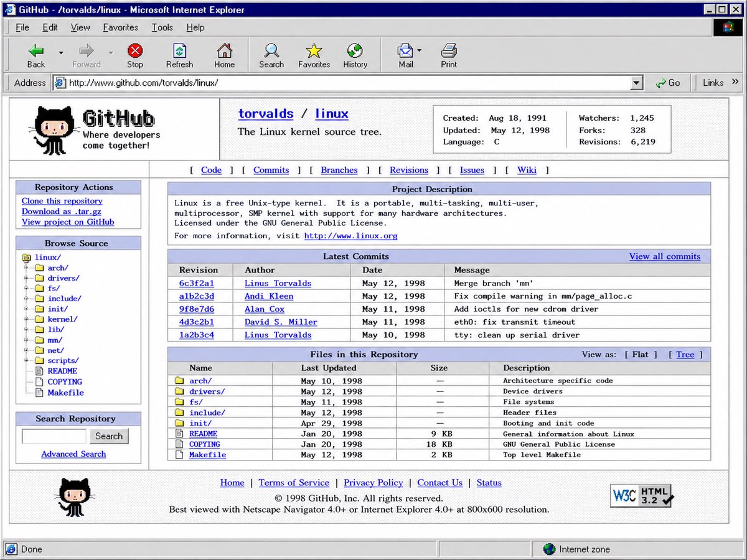Expand the scripts/ node in source tree
The width and height of the screenshot is (747, 560).
coord(27,360)
